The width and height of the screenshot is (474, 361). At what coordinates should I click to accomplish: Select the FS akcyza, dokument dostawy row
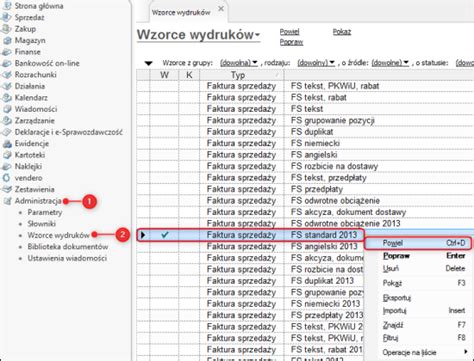[305, 212]
